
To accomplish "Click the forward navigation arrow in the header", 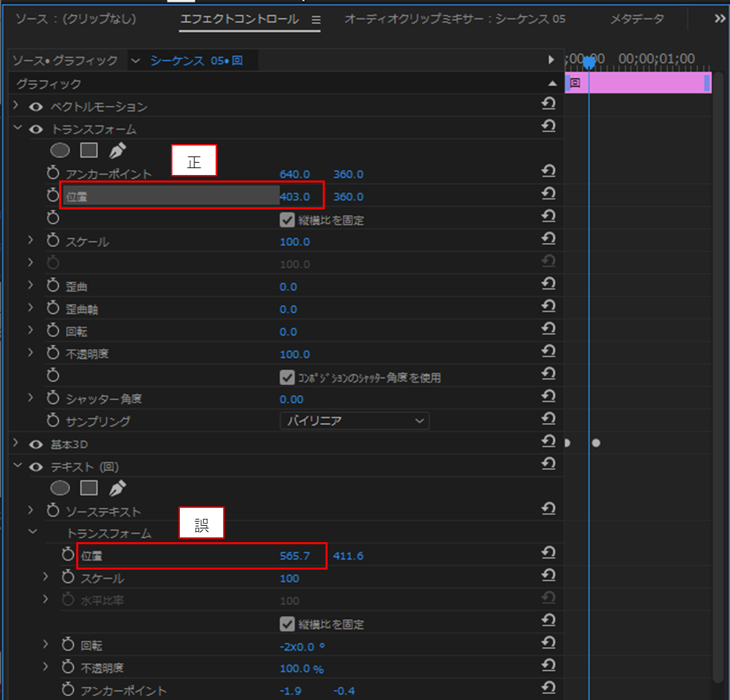I will [x=551, y=60].
